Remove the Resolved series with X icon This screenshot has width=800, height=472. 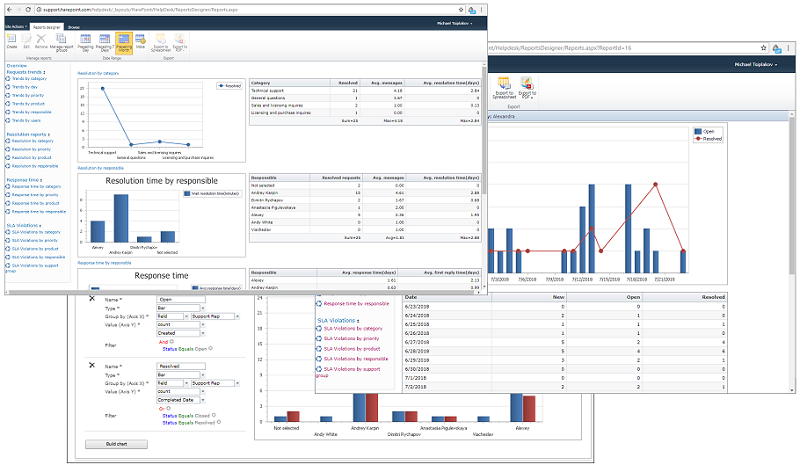pyautogui.click(x=92, y=365)
